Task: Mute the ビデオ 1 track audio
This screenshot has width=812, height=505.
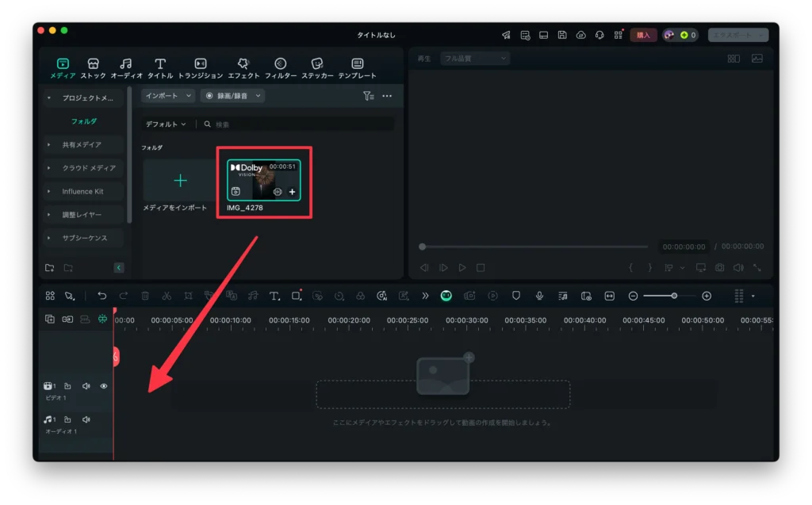Action: 86,386
